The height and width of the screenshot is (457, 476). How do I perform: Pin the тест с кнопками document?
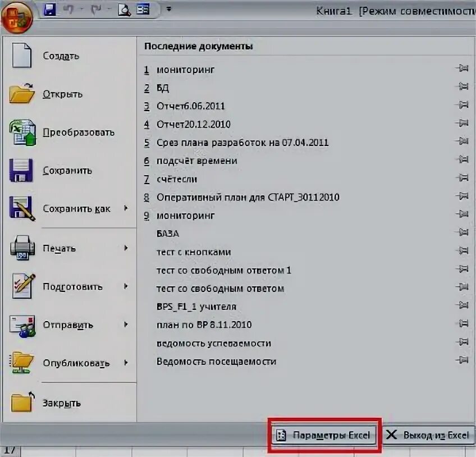pyautogui.click(x=463, y=250)
